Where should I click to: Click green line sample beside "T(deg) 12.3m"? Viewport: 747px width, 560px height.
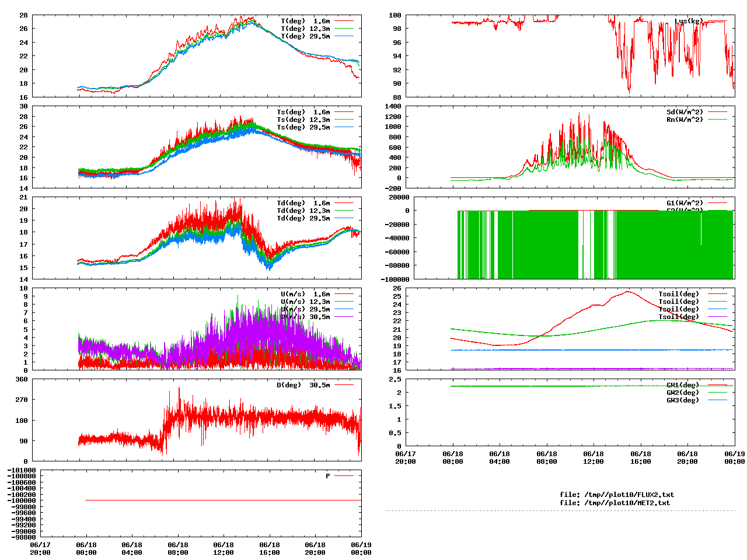(344, 29)
